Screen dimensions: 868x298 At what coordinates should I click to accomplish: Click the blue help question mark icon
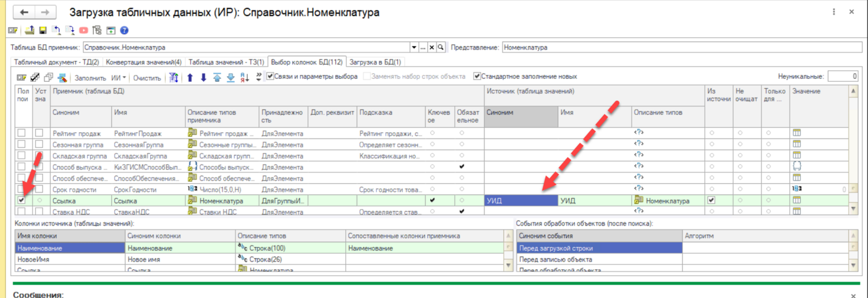coord(124,31)
